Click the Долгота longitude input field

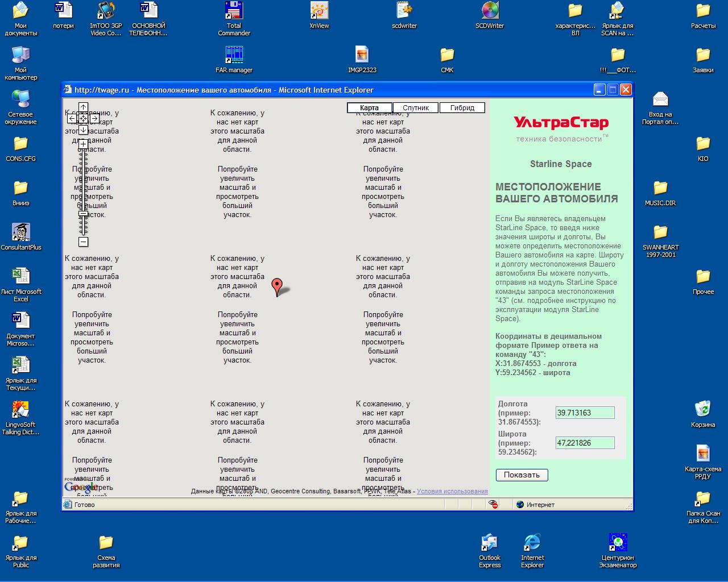click(585, 413)
